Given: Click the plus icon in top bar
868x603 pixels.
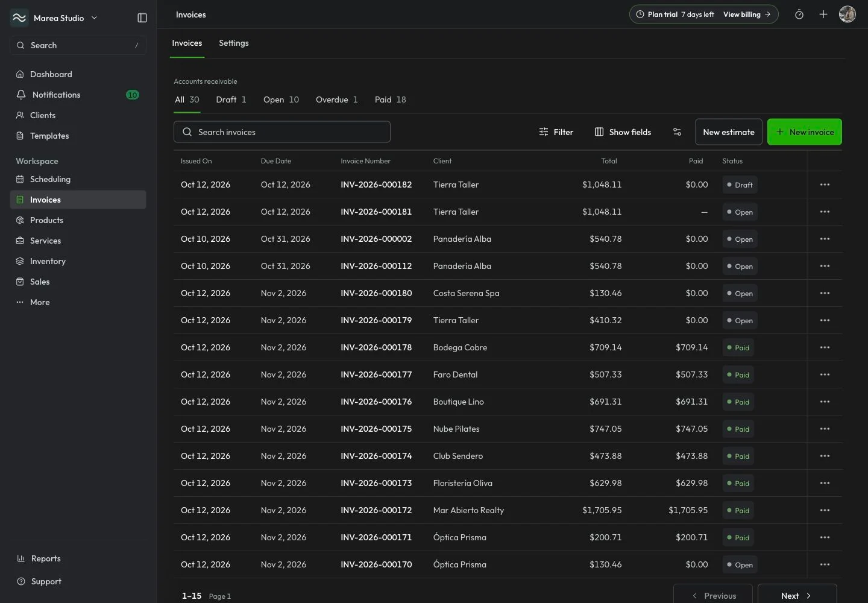Looking at the screenshot, I should point(823,14).
